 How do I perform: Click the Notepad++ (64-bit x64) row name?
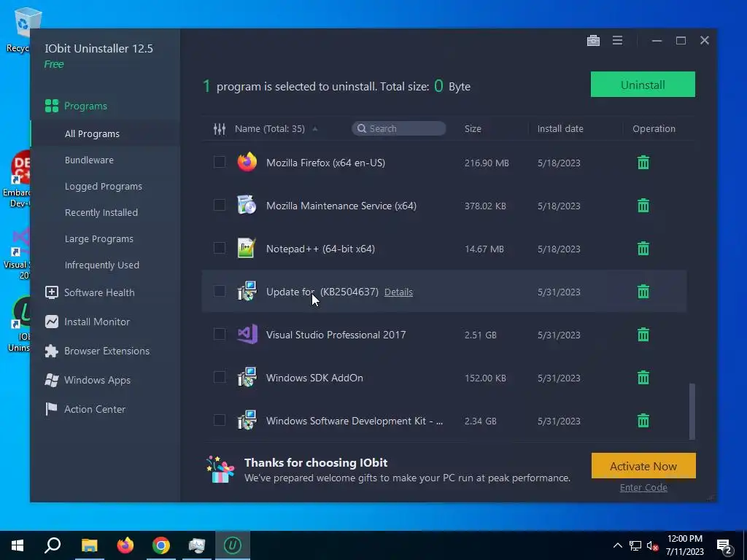point(321,249)
